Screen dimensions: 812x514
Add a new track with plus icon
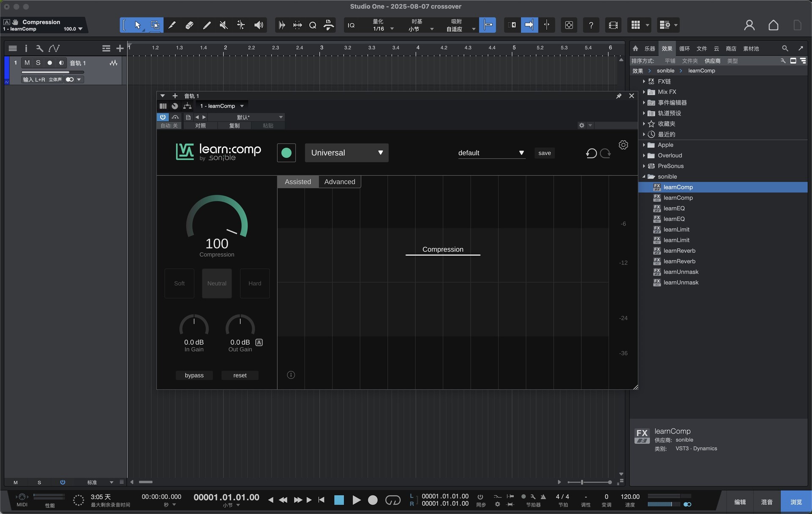click(120, 48)
